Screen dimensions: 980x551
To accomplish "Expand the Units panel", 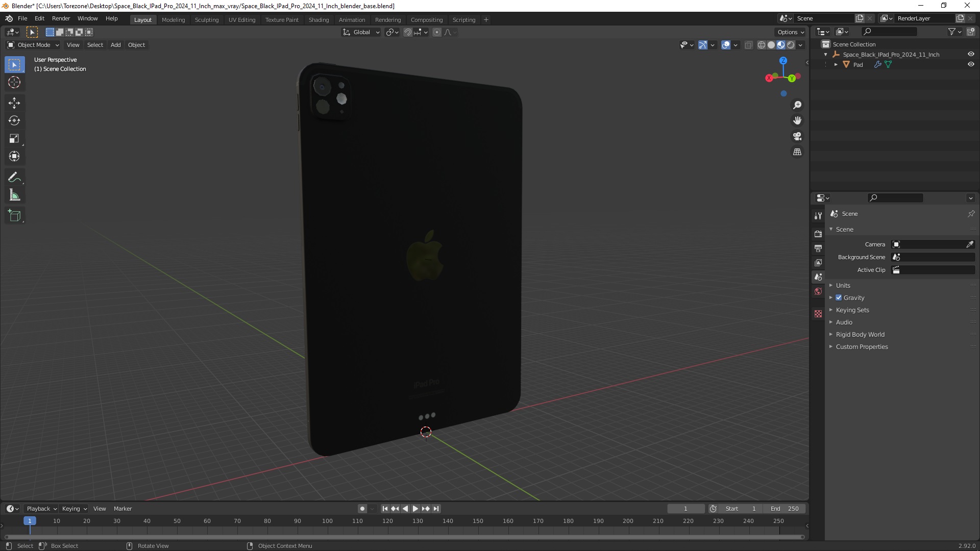I will [x=843, y=286].
